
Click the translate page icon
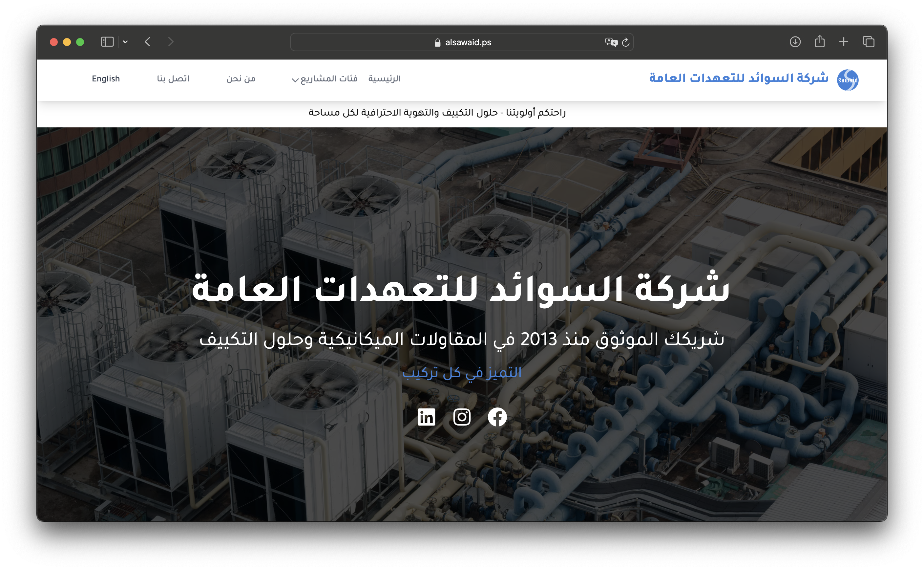click(611, 42)
